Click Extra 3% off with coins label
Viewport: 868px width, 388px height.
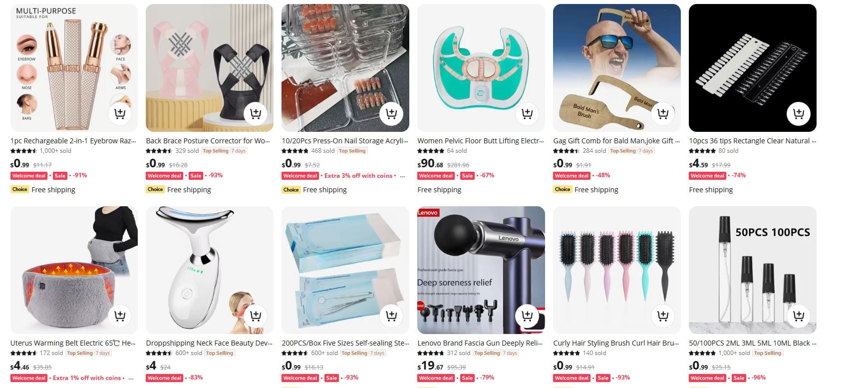pyautogui.click(x=358, y=176)
